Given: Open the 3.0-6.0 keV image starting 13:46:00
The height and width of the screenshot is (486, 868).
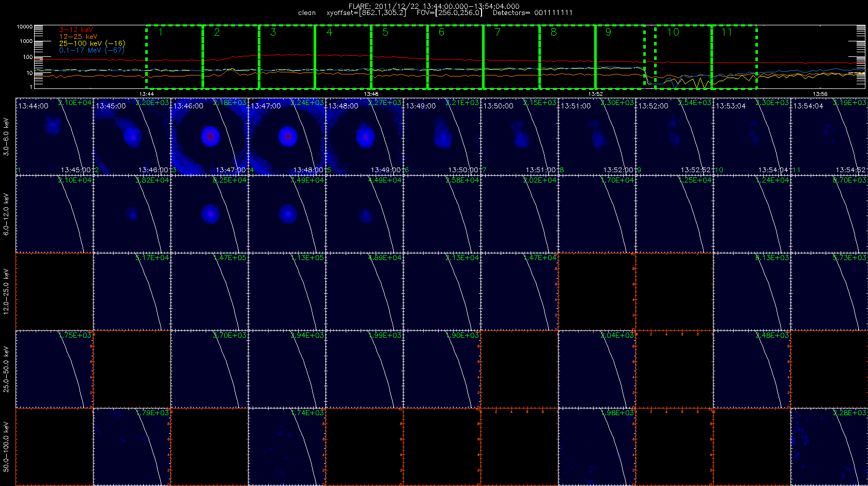Looking at the screenshot, I should (209, 136).
